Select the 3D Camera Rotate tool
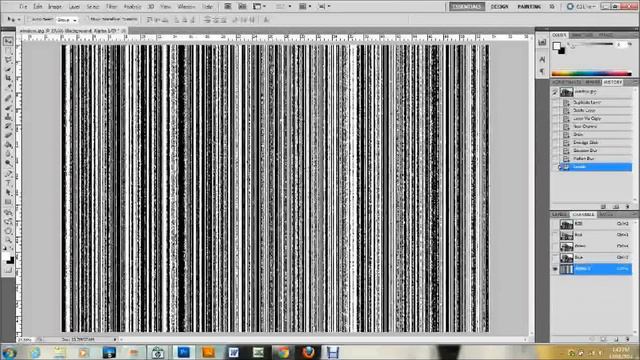Viewport: 640px width, 360px height. 8,222
